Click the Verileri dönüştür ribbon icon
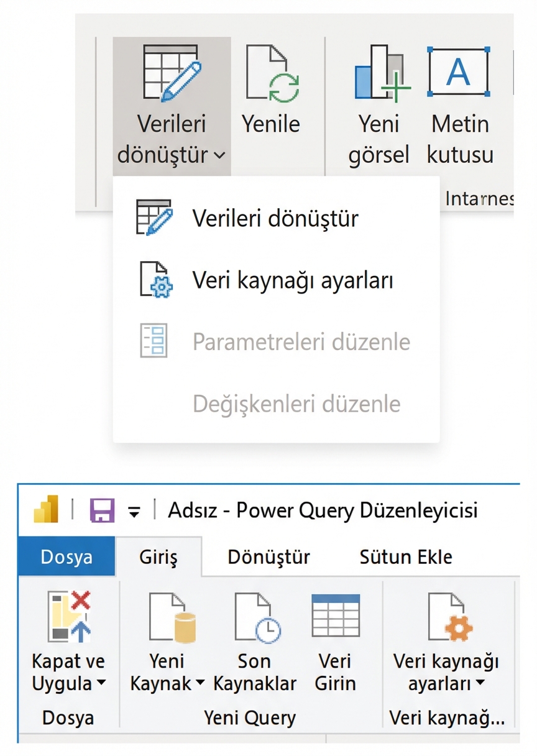The width and height of the screenshot is (537, 756). 172,71
